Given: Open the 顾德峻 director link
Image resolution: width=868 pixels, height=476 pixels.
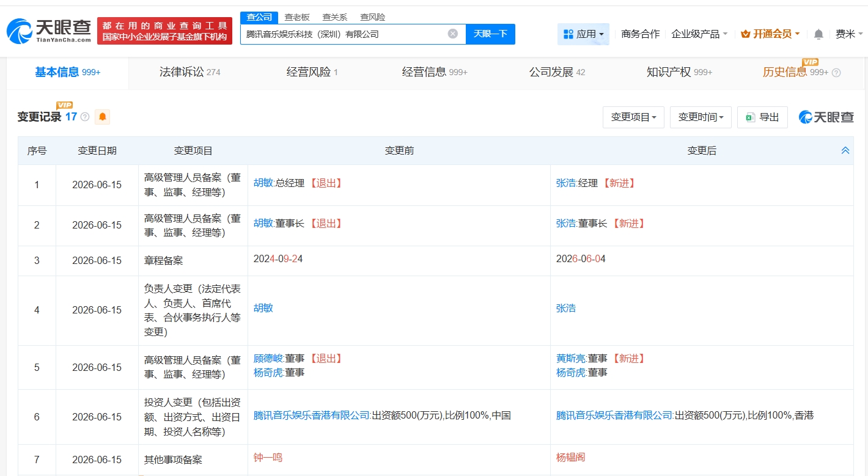Looking at the screenshot, I should coord(268,359).
